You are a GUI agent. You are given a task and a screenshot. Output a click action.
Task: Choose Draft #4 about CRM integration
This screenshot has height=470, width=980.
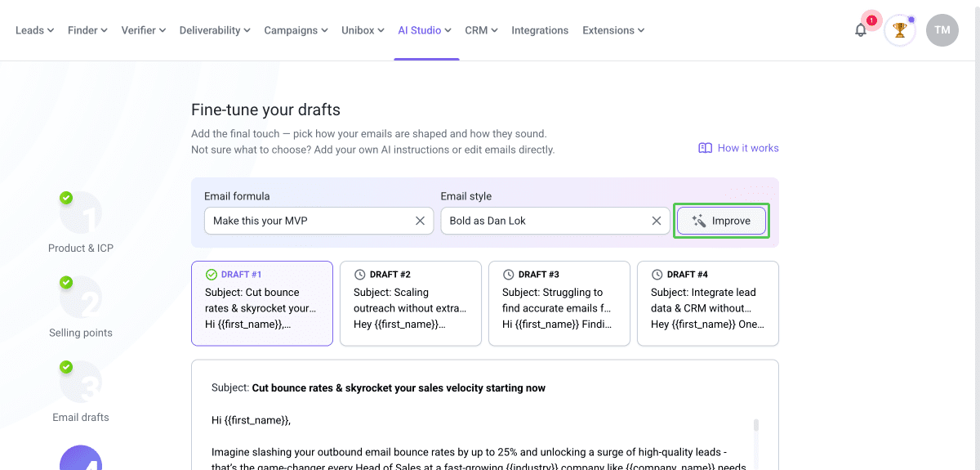(x=707, y=303)
